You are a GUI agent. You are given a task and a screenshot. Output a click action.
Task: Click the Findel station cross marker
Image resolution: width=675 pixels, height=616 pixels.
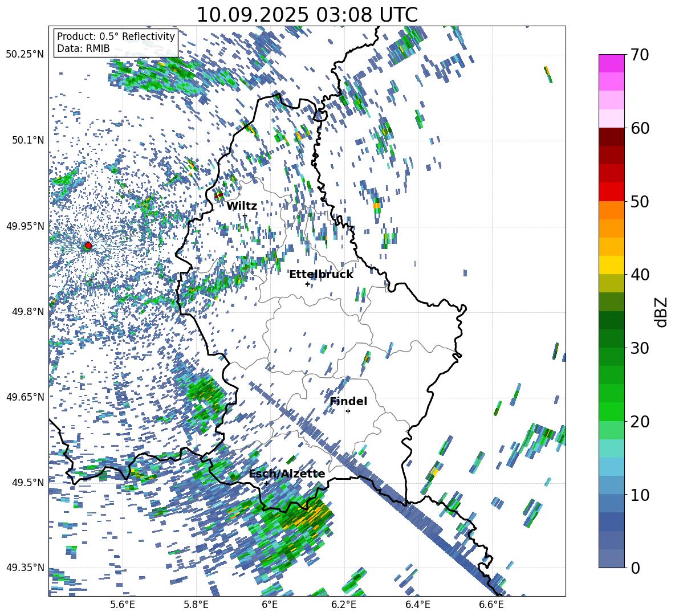click(x=348, y=411)
